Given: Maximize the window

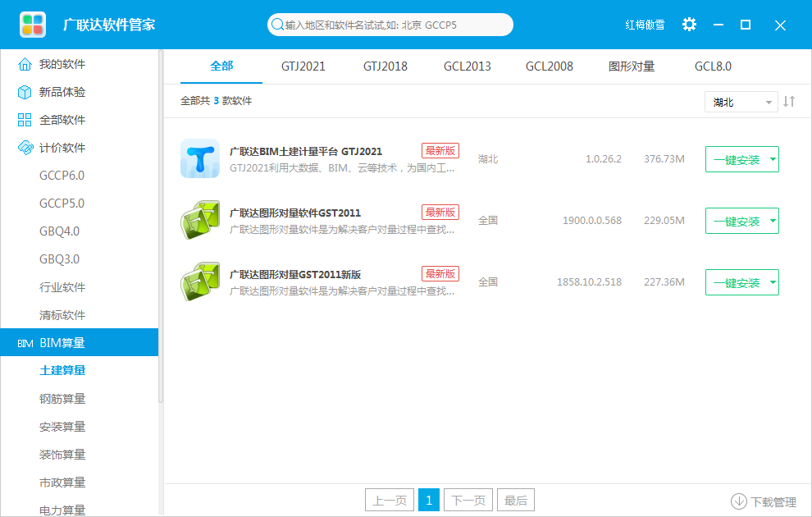Looking at the screenshot, I should click(x=746, y=25).
